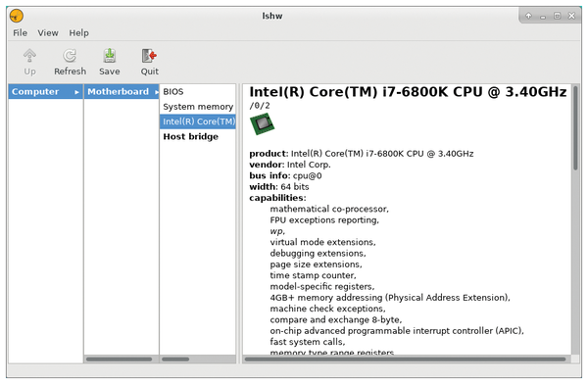Click the CPU heading title text
This screenshot has width=588, height=384.
point(408,92)
